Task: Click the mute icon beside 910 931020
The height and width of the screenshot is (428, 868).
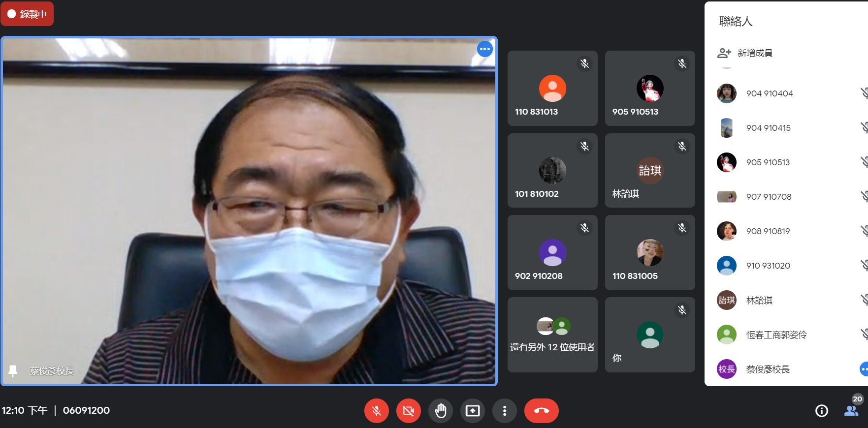Action: point(864,265)
